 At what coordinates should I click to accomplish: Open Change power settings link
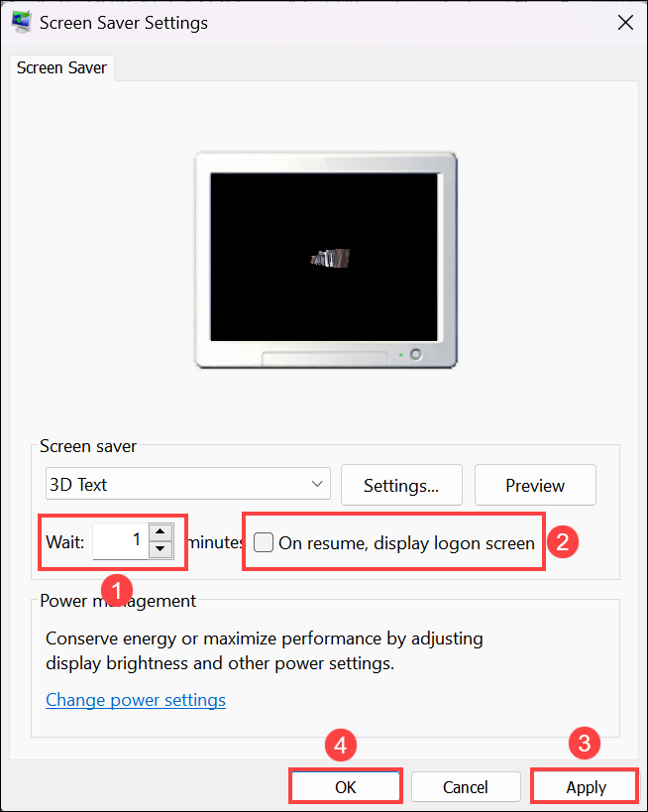[136, 700]
